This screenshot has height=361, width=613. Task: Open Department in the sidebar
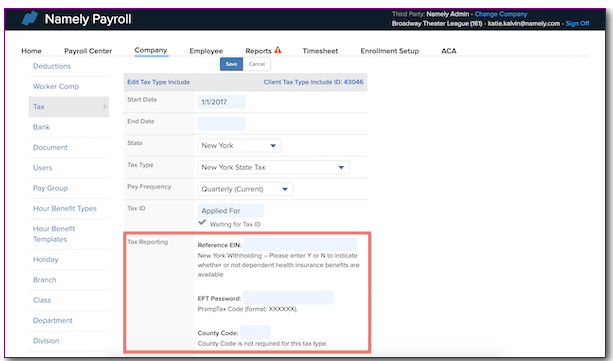[x=53, y=320]
